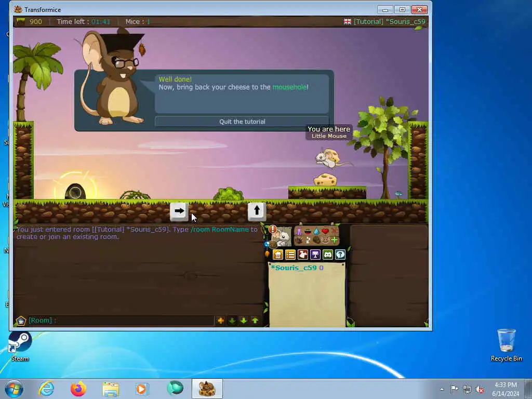Click the red exclamation alert badge
The width and height of the screenshot is (532, 399).
pyautogui.click(x=273, y=229)
